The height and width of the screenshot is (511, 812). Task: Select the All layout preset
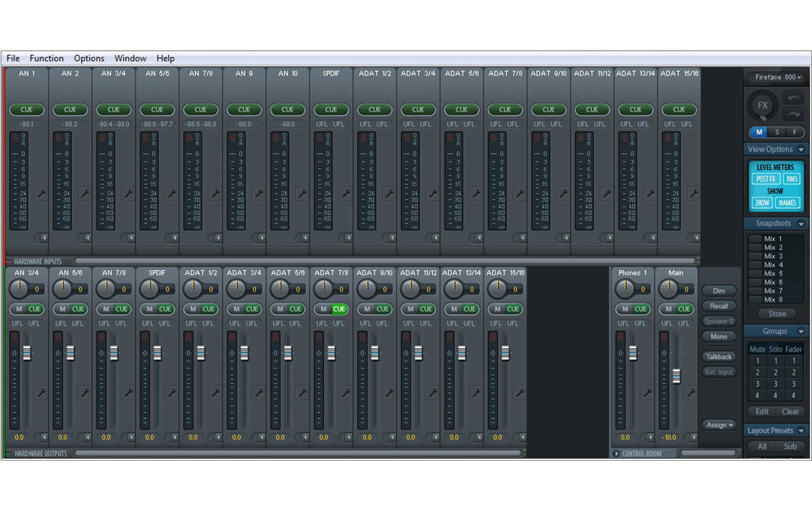pyautogui.click(x=762, y=447)
